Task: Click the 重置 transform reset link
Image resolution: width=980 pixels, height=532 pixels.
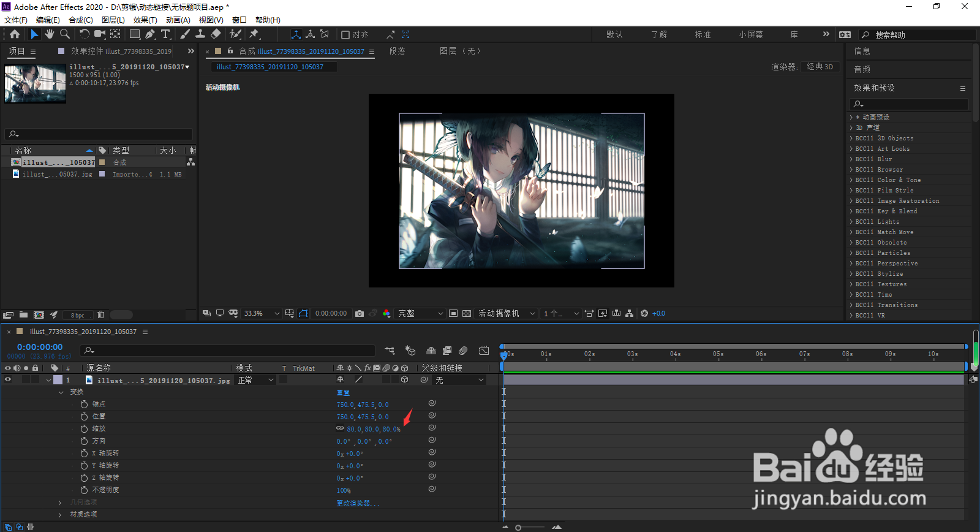Action: coord(343,392)
